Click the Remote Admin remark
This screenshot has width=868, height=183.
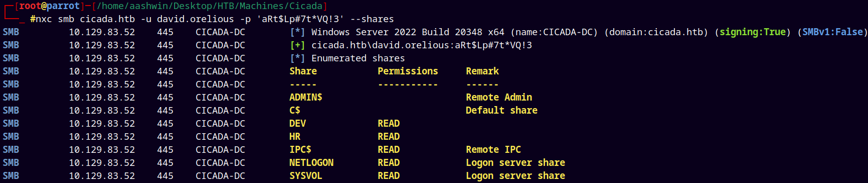click(499, 97)
